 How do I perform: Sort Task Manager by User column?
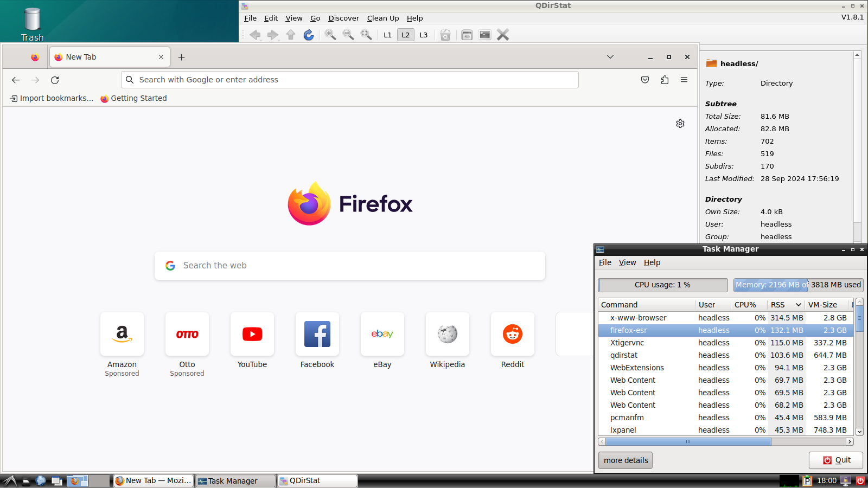[713, 305]
